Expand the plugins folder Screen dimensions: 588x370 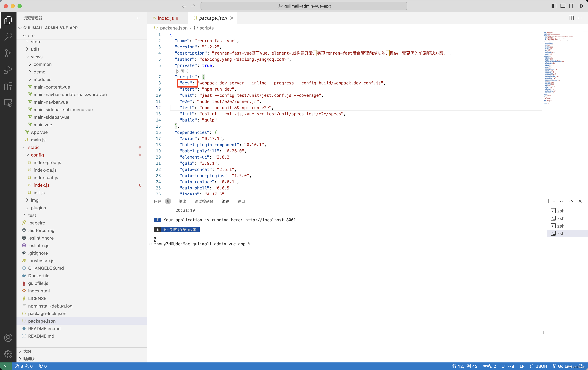[82, 208]
